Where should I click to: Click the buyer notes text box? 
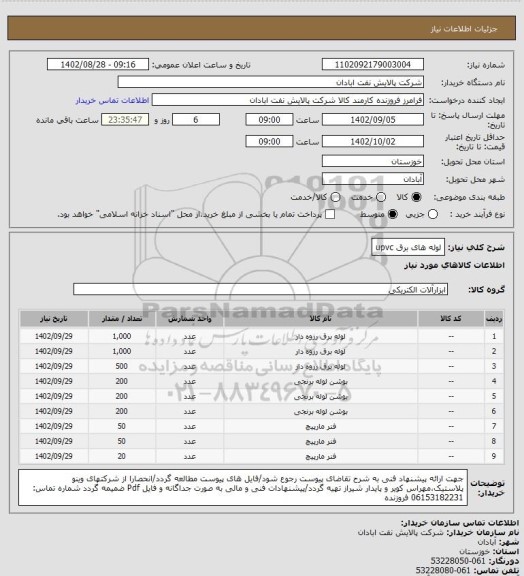(243, 487)
